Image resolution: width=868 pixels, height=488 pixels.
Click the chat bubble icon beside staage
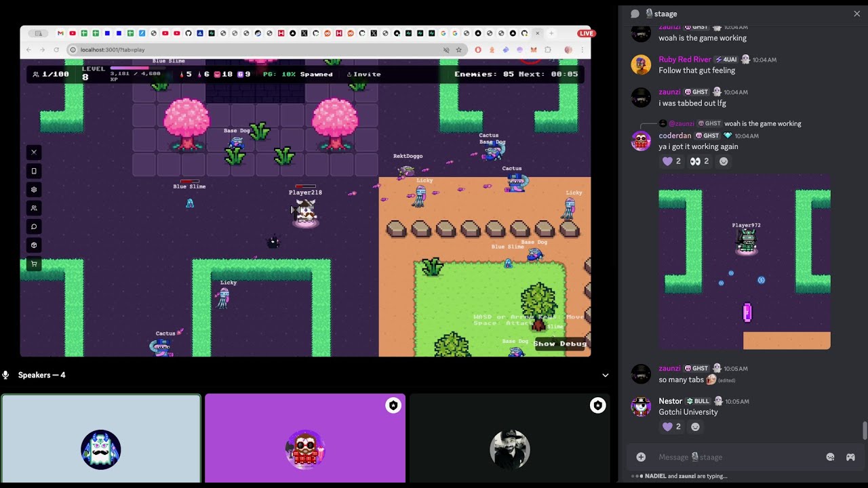635,14
